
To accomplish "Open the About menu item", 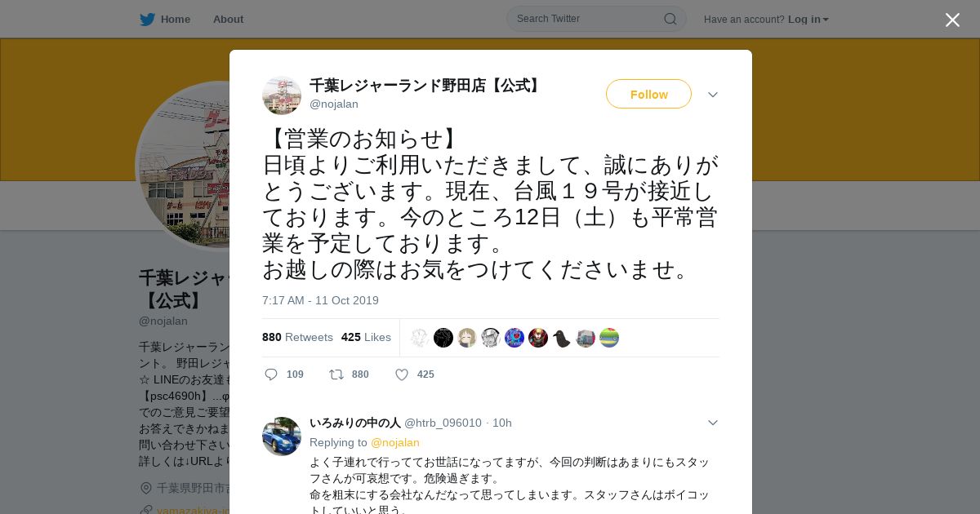I will [x=228, y=19].
